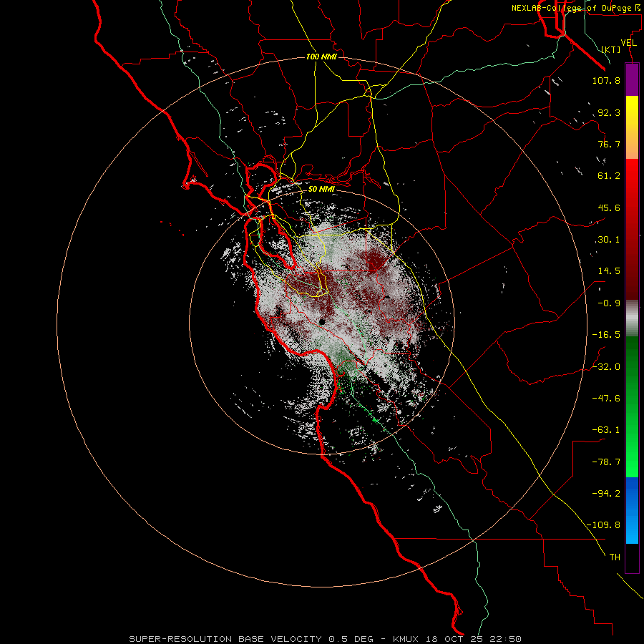The image size is (644, 644).
Task: Click the 76.7 velocity scale value
Action: 609,144
